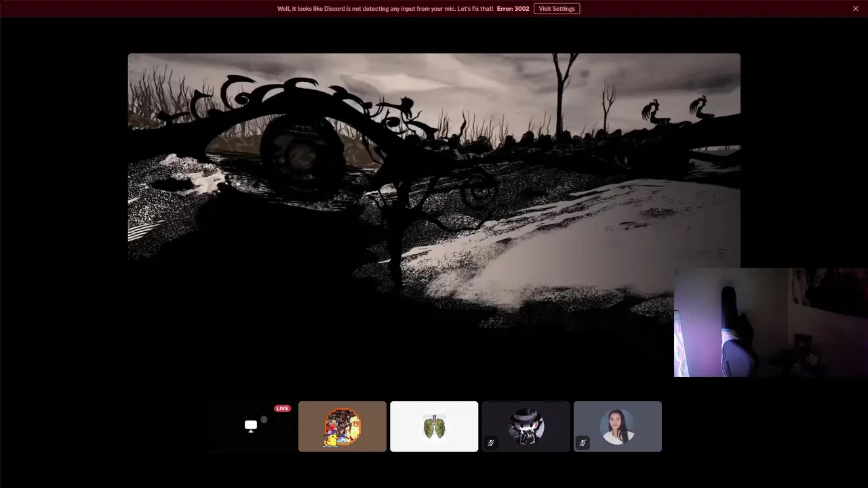Click the LIVE badge on stream tile

tap(282, 408)
